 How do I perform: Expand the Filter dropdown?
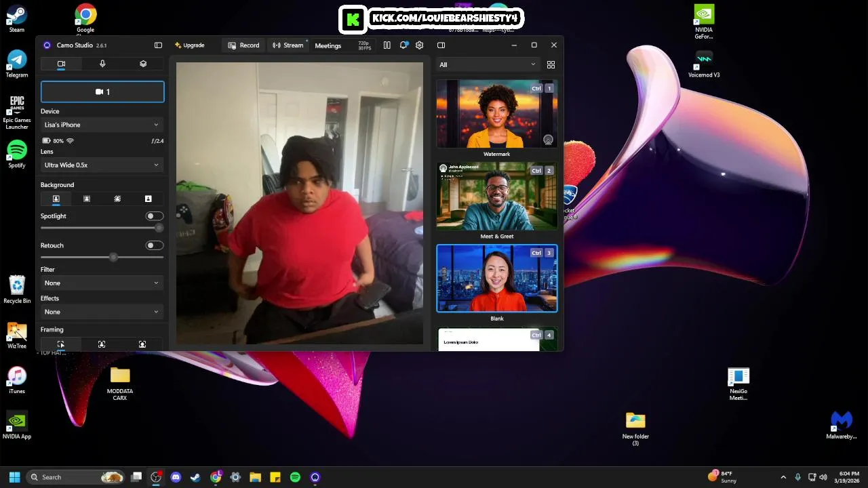click(102, 283)
